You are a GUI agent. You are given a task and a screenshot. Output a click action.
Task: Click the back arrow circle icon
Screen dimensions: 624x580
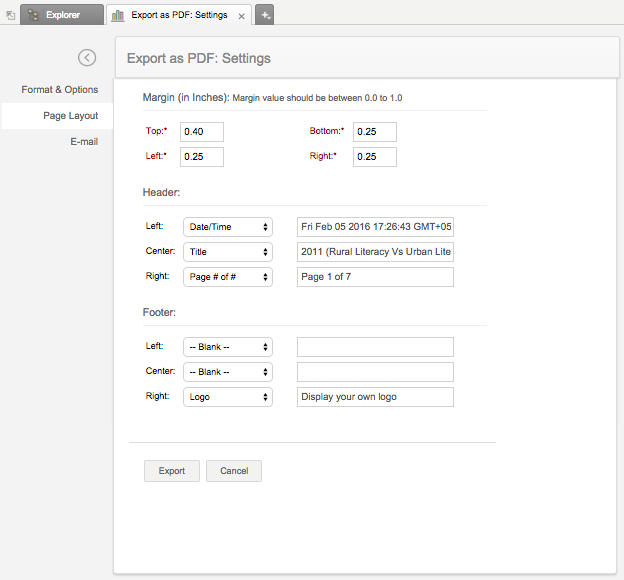click(x=87, y=58)
